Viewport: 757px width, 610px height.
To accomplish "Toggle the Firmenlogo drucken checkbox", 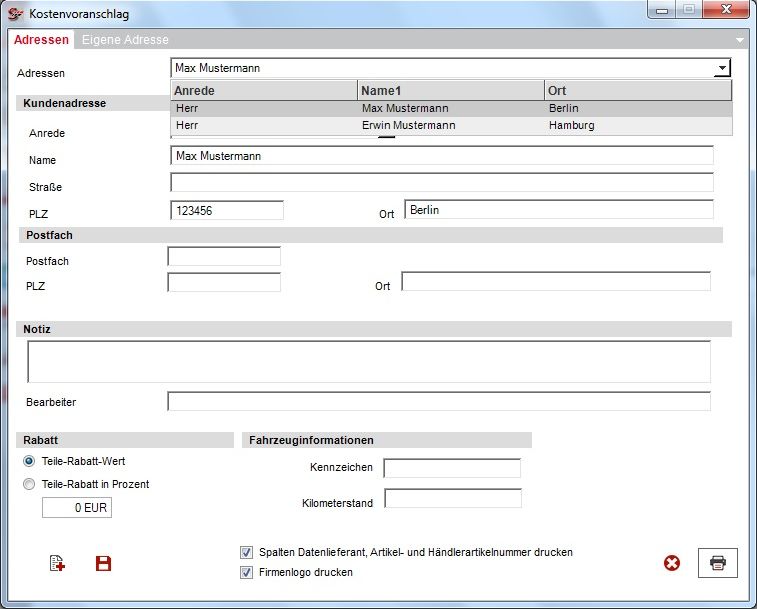I will pos(246,572).
